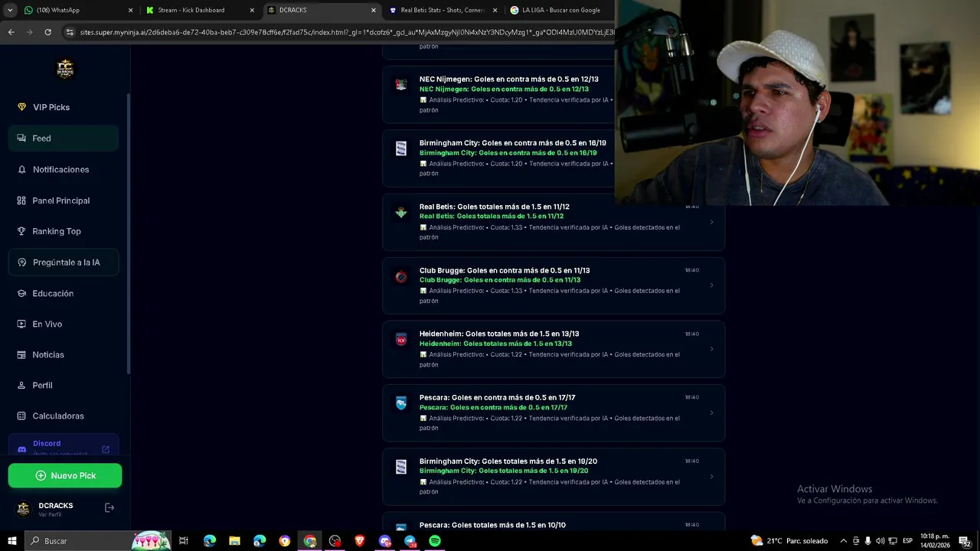Click the sidebar vertical scrollbar
This screenshot has height=551, width=980.
tap(128, 233)
